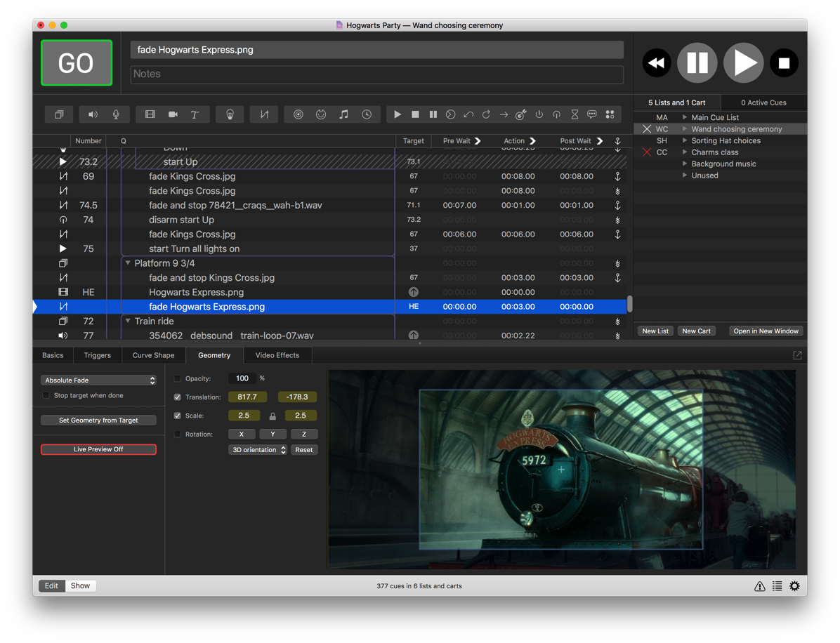840x643 pixels.
Task: Add a GoTo cue with the right arrow icon
Action: click(504, 114)
